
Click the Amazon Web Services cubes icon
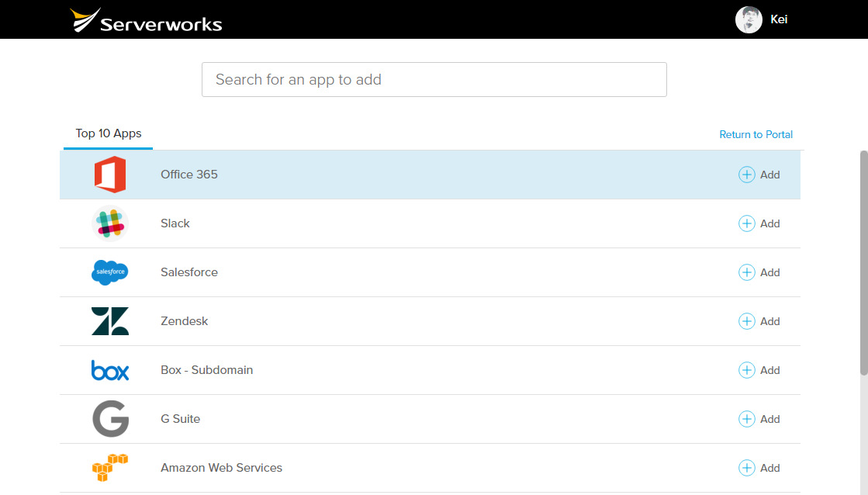tap(110, 468)
